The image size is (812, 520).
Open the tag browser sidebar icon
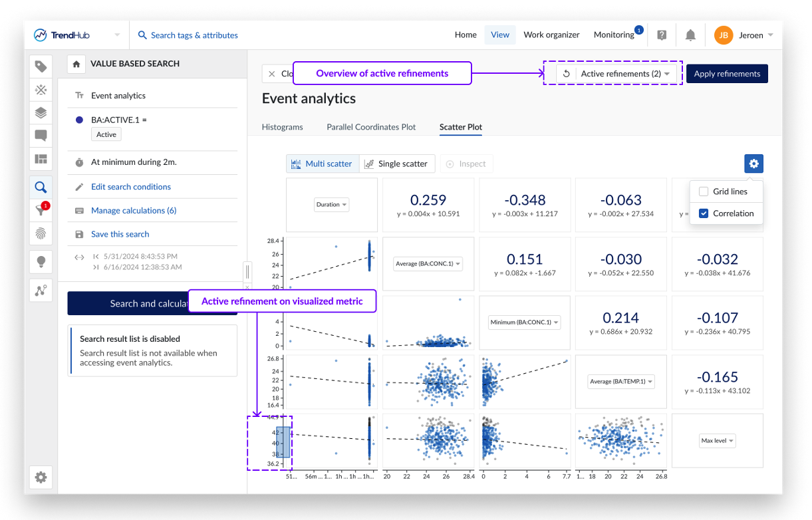41,66
